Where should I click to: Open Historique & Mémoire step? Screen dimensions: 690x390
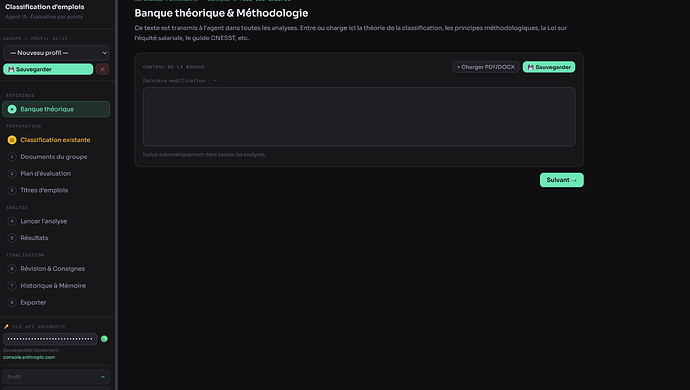click(56, 286)
